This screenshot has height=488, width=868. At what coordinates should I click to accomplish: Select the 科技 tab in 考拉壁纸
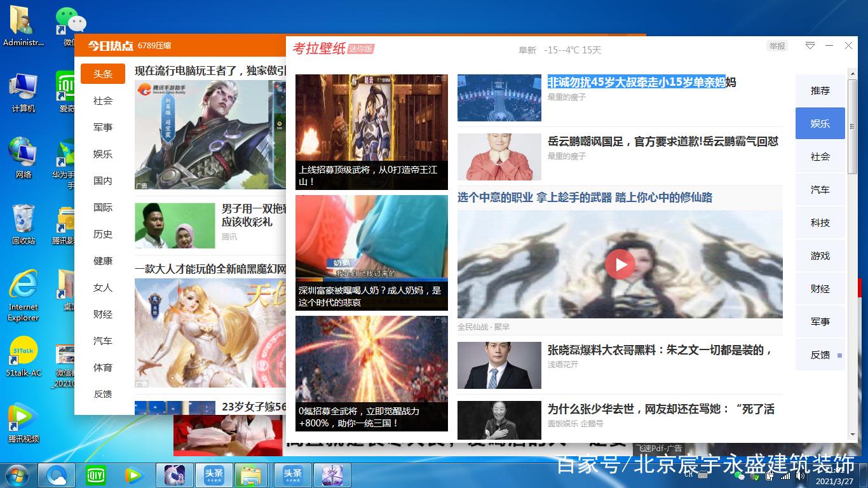(x=820, y=222)
